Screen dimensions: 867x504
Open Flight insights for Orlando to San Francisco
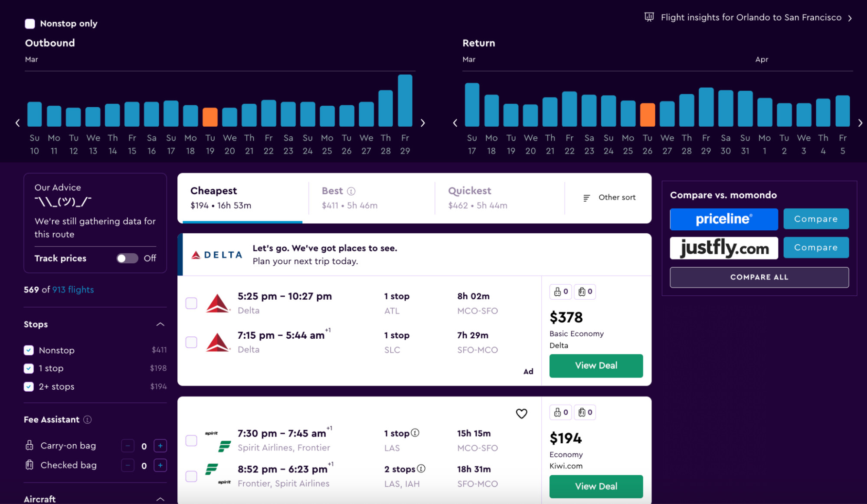(751, 17)
